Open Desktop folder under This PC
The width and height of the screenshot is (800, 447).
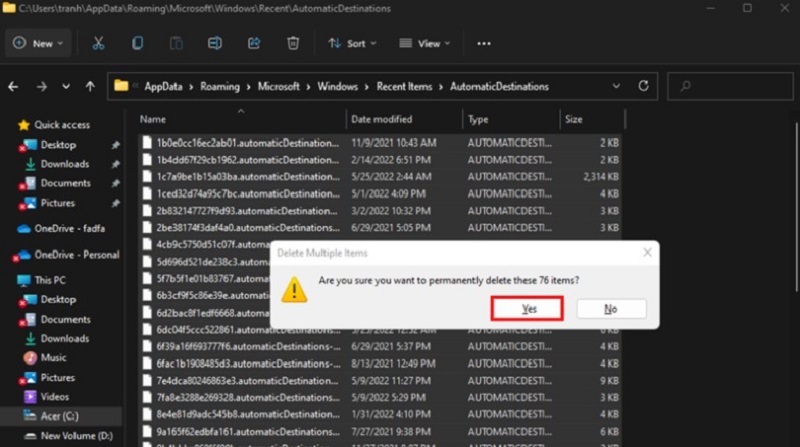58,300
